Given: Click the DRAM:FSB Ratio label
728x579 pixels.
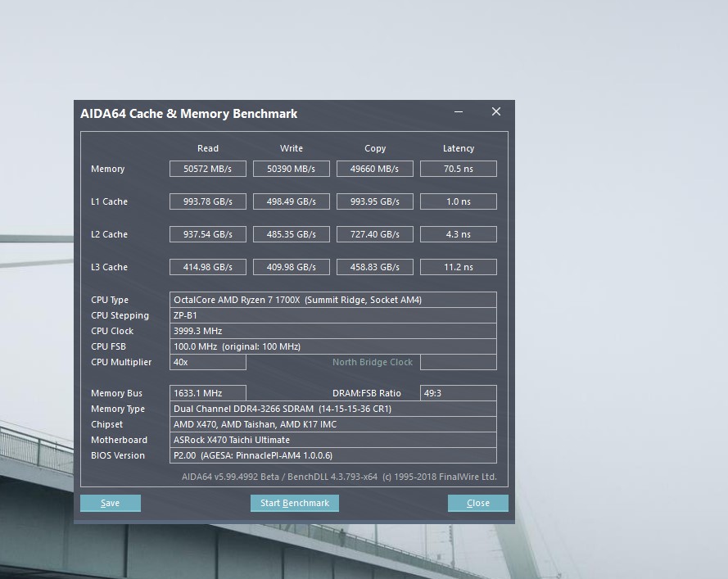Looking at the screenshot, I should pos(366,393).
